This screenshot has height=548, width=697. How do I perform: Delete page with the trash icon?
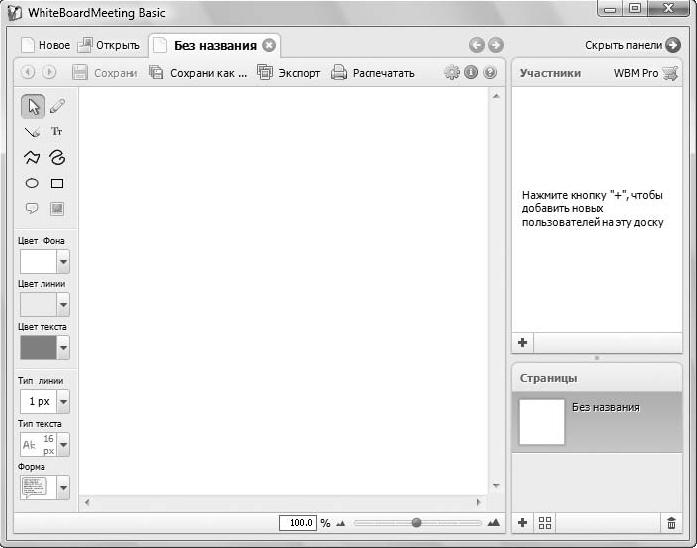[x=671, y=522]
